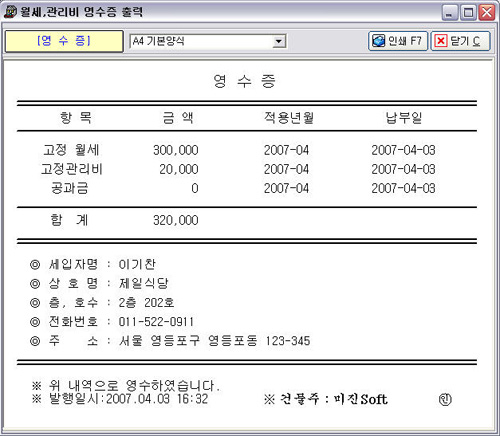
Task: Click the 320,000 total amount
Action: tap(176, 220)
